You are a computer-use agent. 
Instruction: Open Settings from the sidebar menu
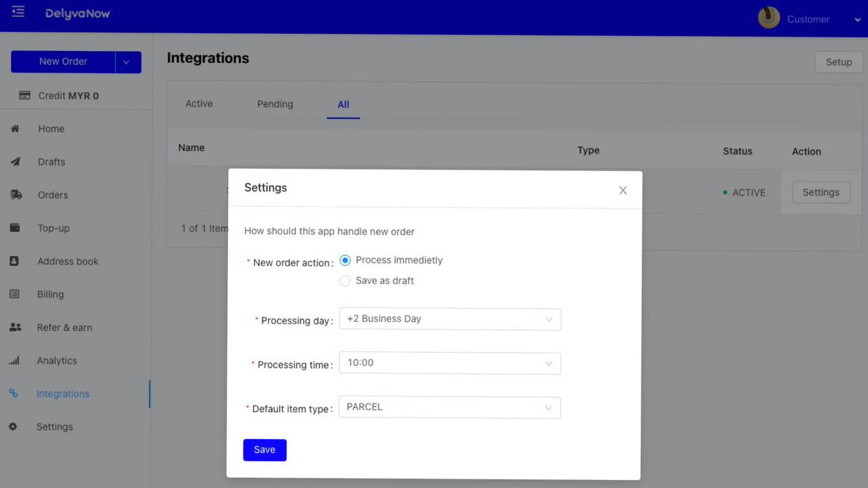point(54,427)
